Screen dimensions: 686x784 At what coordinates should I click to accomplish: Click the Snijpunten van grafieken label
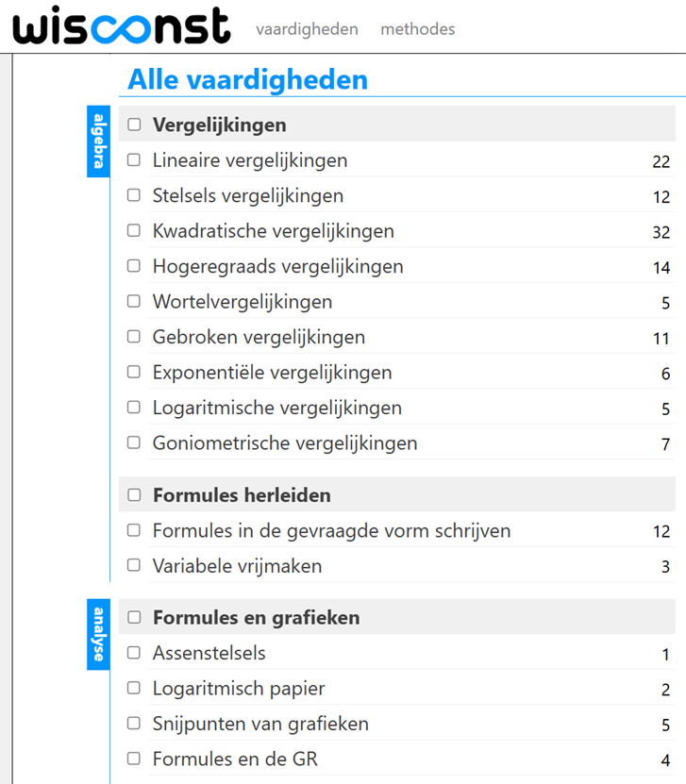[x=260, y=725]
